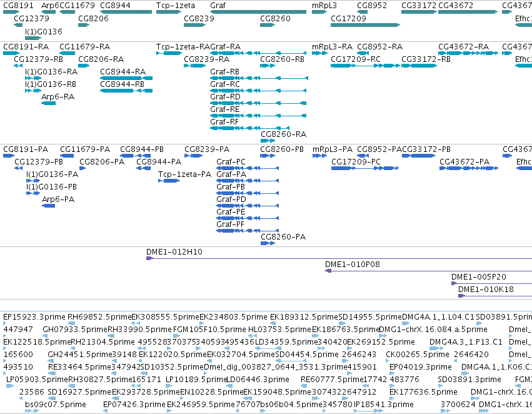532x414 pixels.
Task: Click the CG8239 gene label
Action: [x=199, y=18]
